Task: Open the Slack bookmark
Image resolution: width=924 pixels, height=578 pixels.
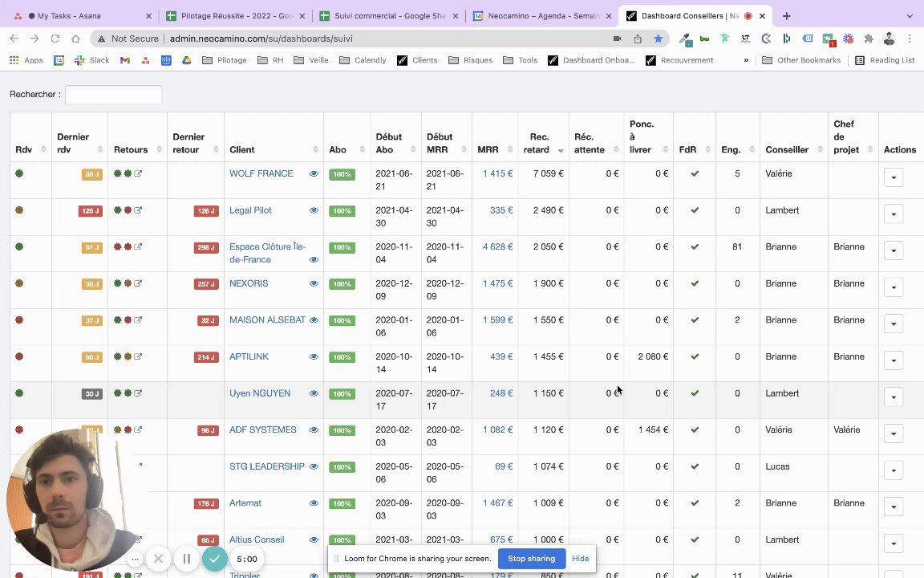Action: click(92, 60)
